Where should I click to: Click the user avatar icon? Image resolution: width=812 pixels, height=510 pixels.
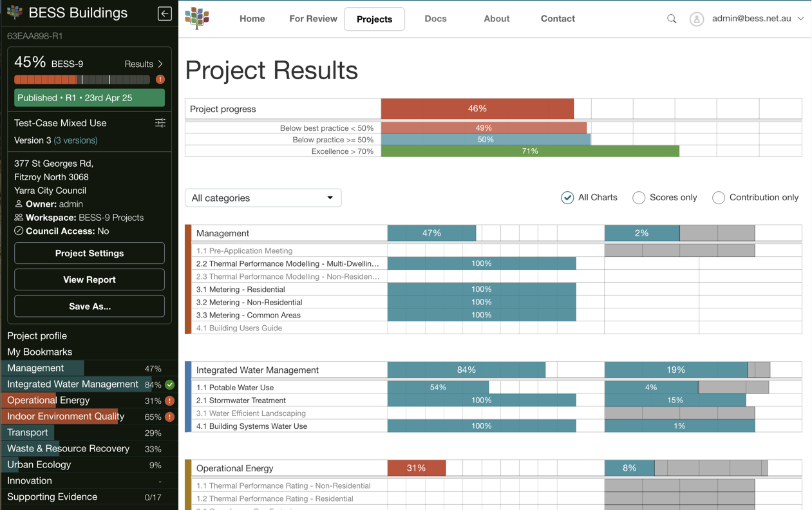tap(696, 19)
